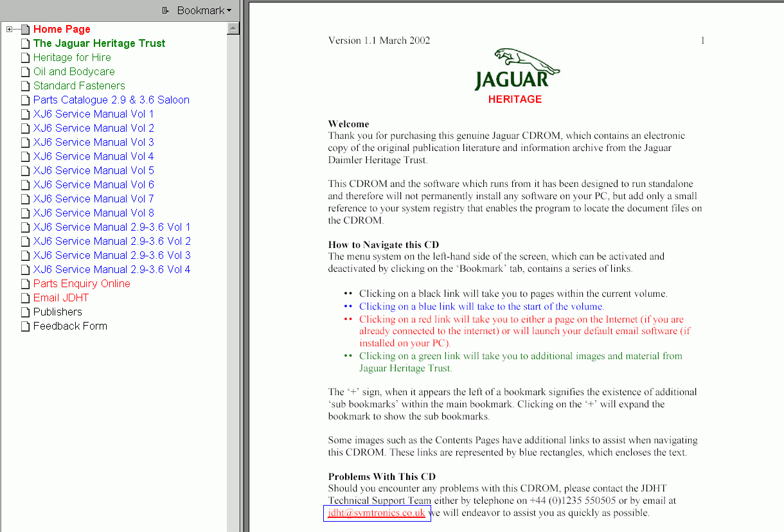The width and height of the screenshot is (784, 532).
Task: Click the XJ6 Service Manual Vol 8 icon
Action: tap(25, 213)
